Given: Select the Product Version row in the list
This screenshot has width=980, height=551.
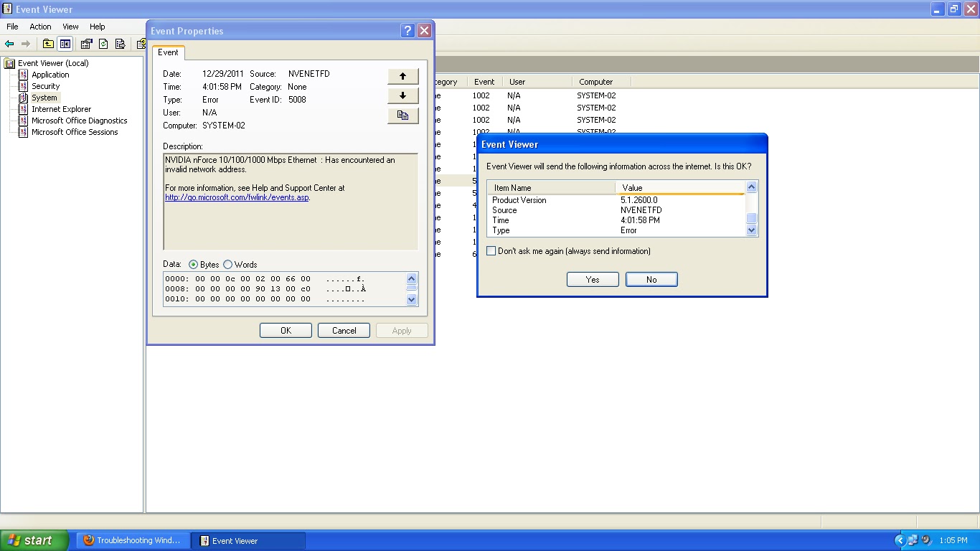Looking at the screenshot, I should click(616, 200).
